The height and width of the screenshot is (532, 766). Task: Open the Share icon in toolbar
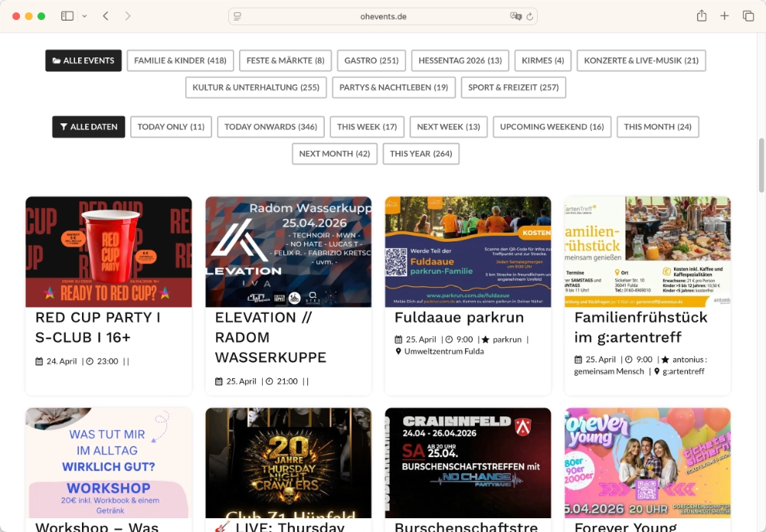(701, 16)
